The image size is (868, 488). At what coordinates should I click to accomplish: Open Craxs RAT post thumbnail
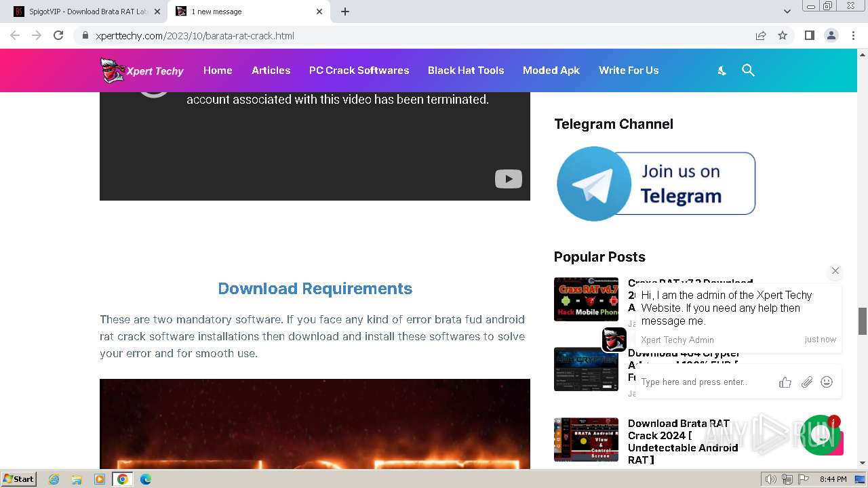[586, 299]
